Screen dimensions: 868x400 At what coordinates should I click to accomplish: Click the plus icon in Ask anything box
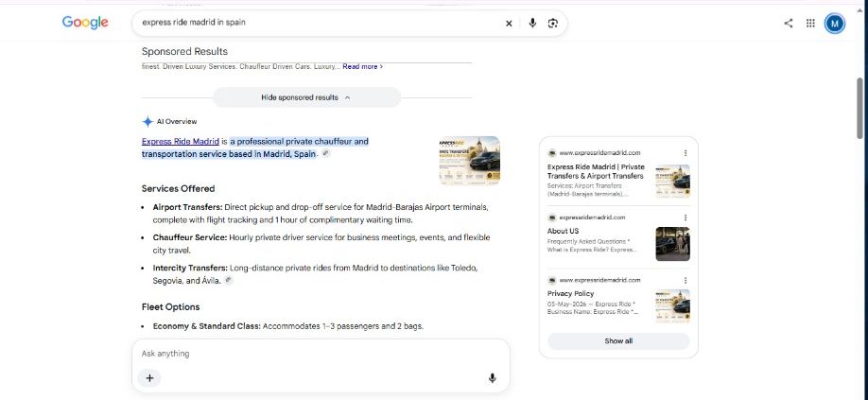149,378
